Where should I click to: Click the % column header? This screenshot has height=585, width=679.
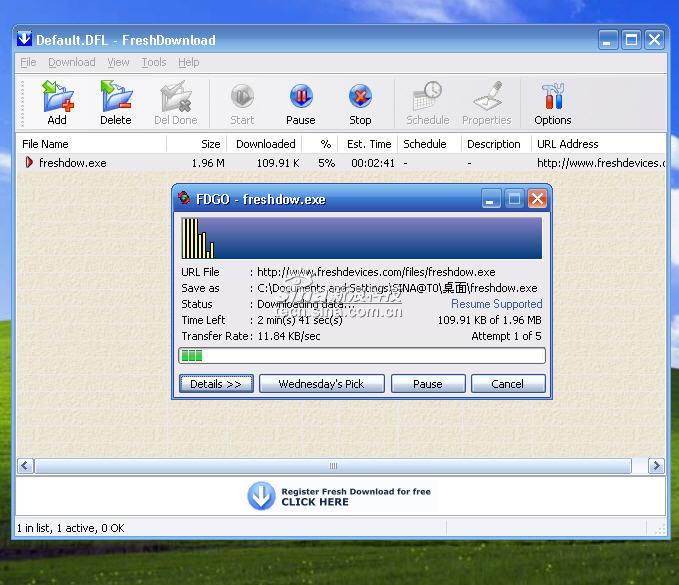click(x=320, y=144)
